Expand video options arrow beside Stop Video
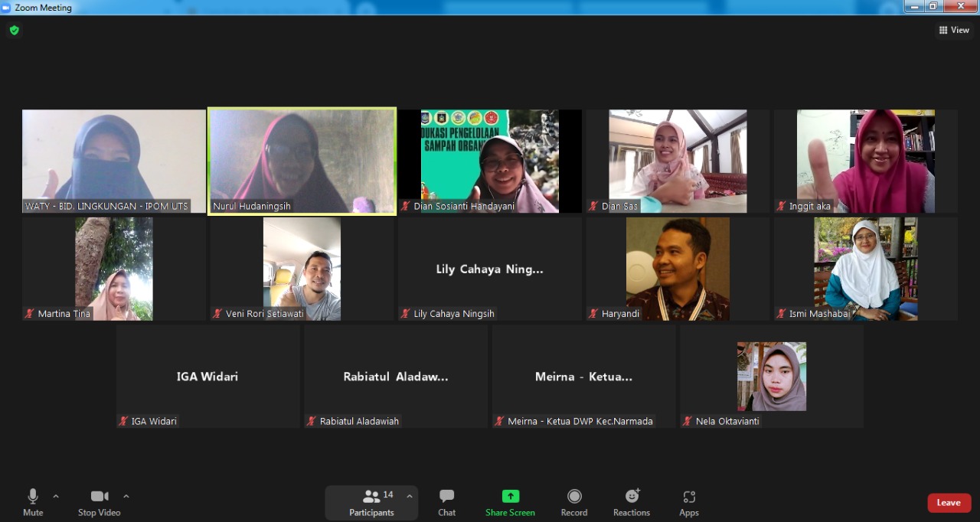Viewport: 980px width, 522px height. point(126,496)
